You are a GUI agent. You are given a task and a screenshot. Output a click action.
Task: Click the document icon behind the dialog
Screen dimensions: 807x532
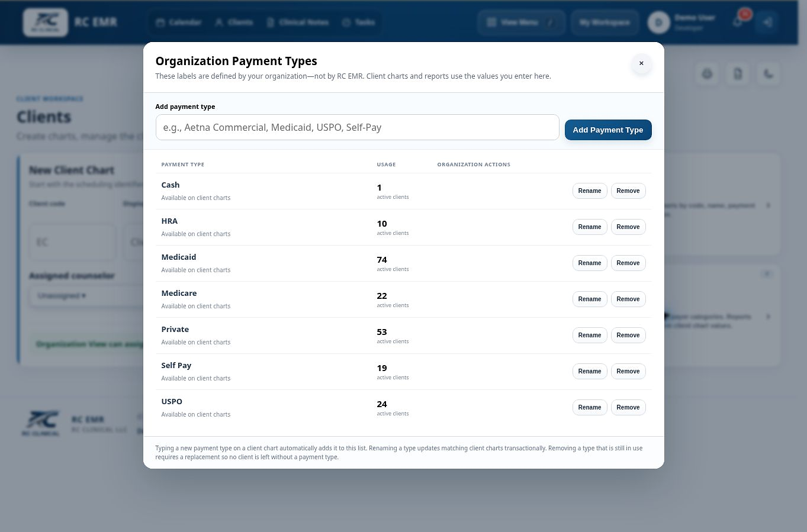pos(738,74)
